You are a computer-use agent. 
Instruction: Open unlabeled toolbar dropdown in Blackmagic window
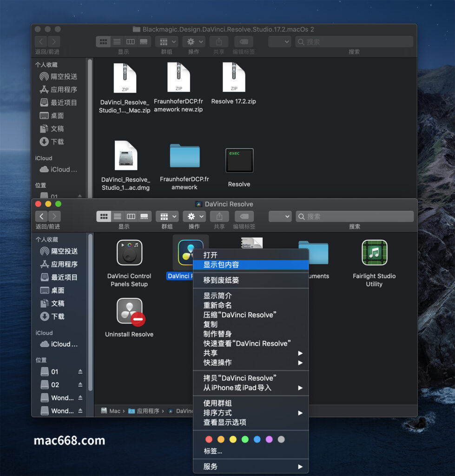pos(280,41)
